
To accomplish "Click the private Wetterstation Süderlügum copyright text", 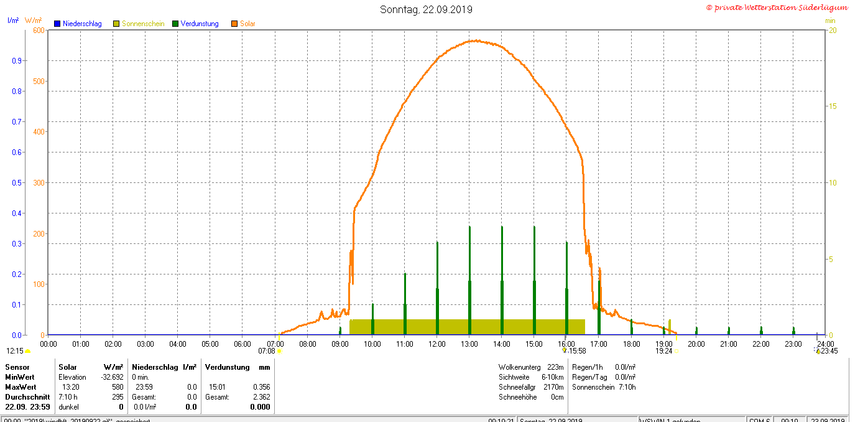I will point(777,7).
